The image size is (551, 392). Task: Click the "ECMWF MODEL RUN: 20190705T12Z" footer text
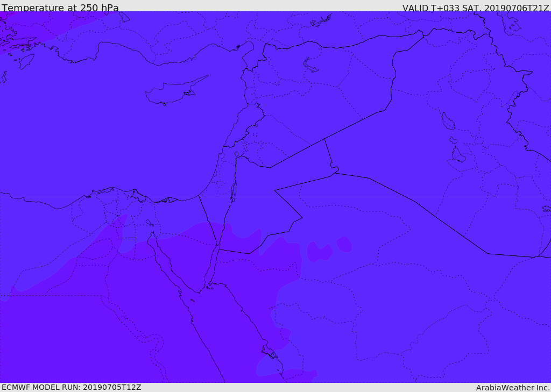tap(72, 388)
